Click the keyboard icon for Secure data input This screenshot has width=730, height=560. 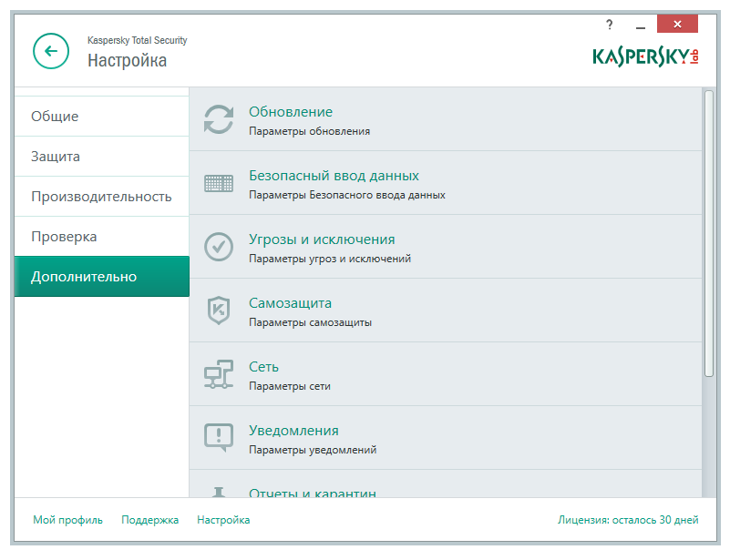[219, 183]
